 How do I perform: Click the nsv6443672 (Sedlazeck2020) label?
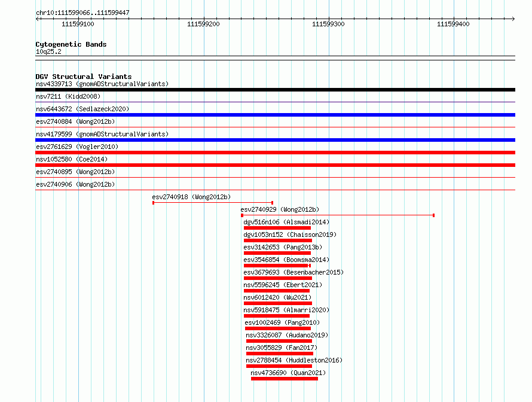(82, 109)
